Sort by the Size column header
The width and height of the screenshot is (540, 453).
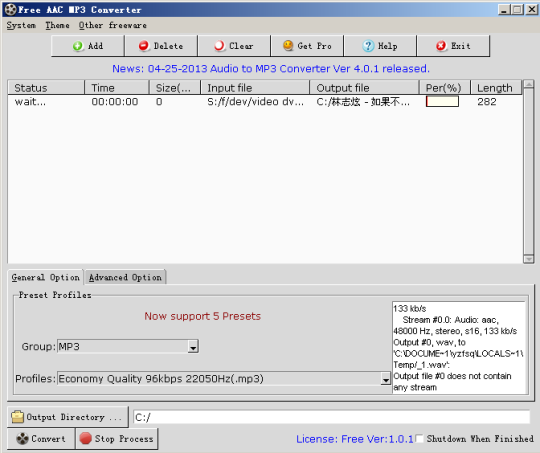175,87
